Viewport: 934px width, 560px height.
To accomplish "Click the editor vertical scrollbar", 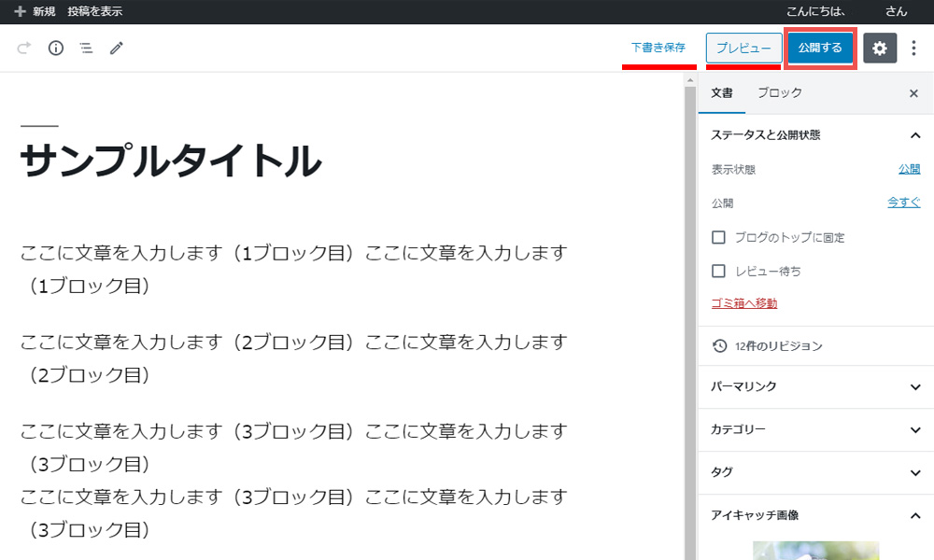I will point(690,321).
